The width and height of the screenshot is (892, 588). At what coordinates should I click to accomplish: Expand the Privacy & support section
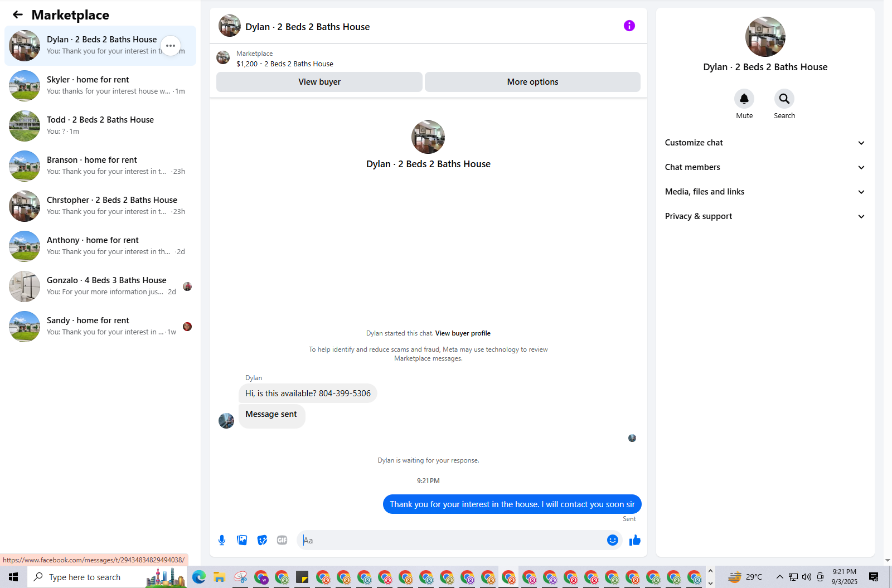point(765,216)
